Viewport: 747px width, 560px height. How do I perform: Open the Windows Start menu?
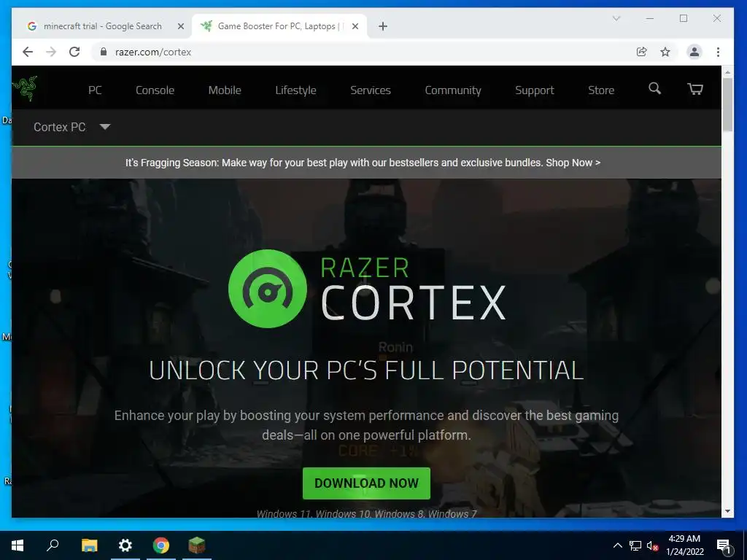pyautogui.click(x=18, y=545)
